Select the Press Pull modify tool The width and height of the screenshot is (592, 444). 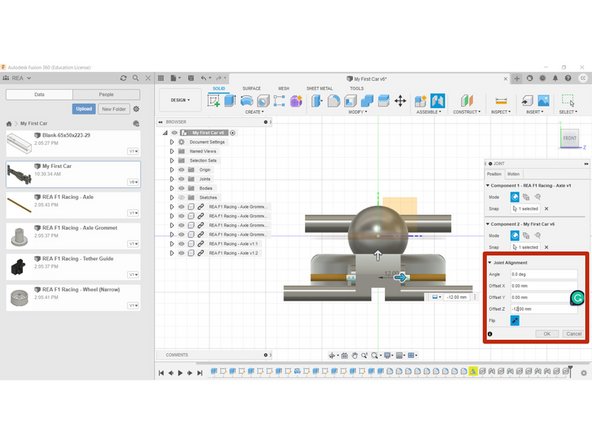[317, 101]
